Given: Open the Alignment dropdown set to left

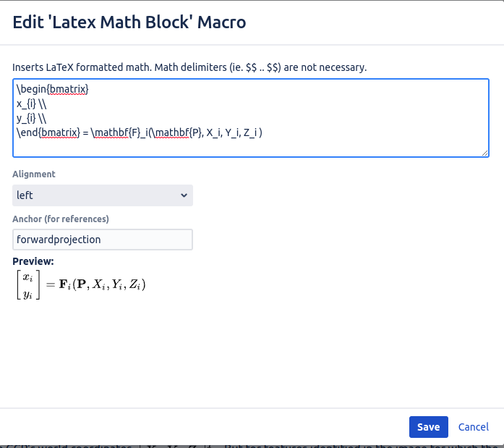Looking at the screenshot, I should click(103, 195).
